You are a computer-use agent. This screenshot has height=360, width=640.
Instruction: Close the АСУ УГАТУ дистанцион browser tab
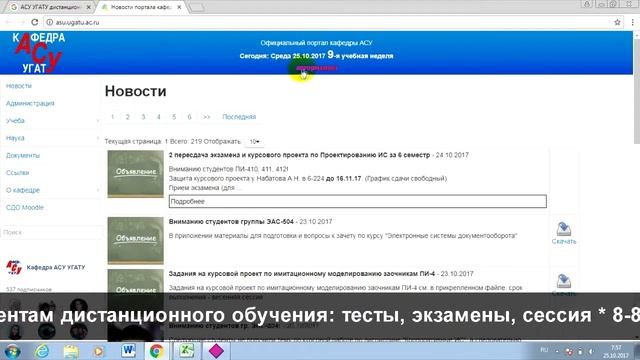(89, 7)
